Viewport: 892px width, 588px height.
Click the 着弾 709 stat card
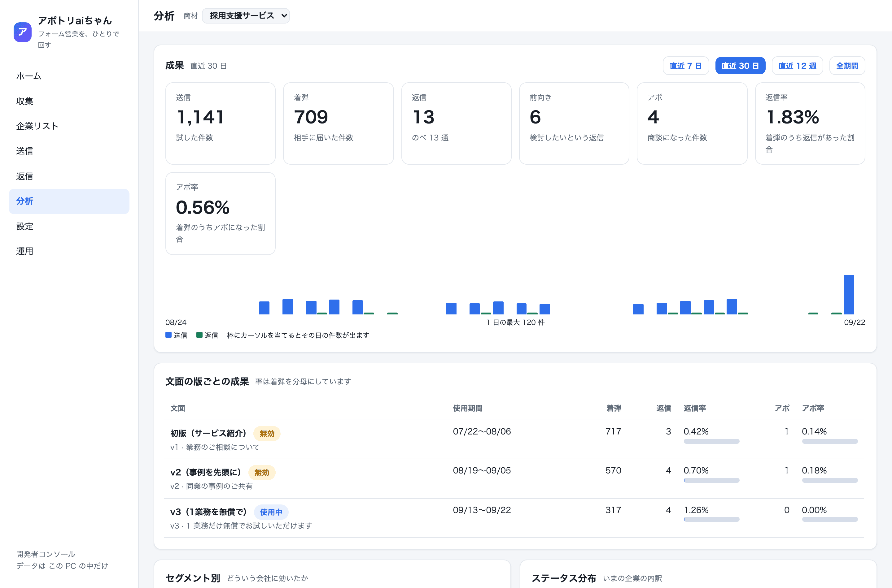[339, 123]
